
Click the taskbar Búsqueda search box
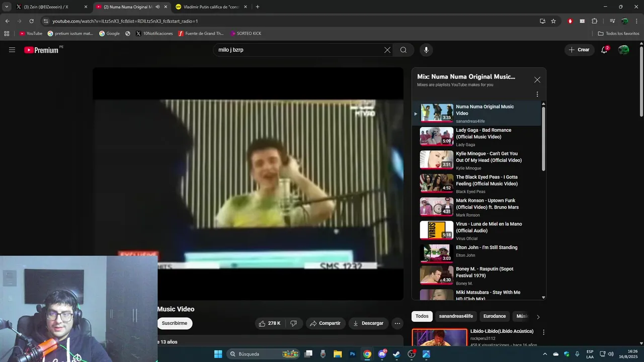tap(264, 354)
